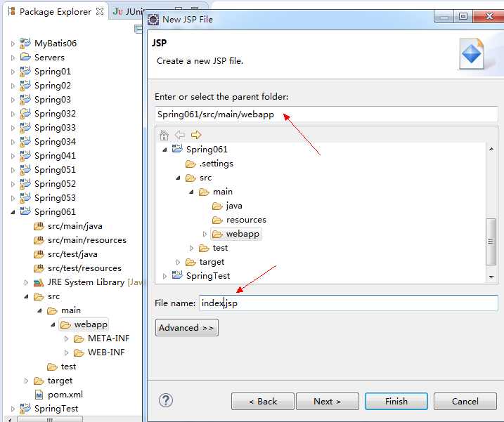Click the src/test/resources package folder icon
The image size is (504, 422).
39,268
